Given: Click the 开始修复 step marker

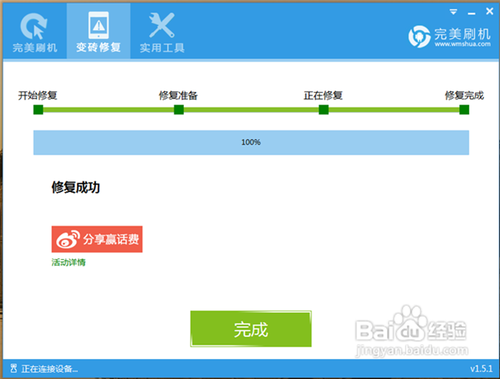Looking at the screenshot, I should [x=38, y=110].
